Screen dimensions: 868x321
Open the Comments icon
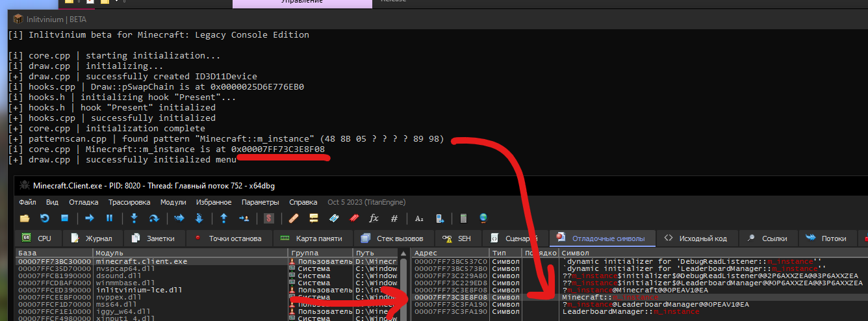tap(314, 218)
